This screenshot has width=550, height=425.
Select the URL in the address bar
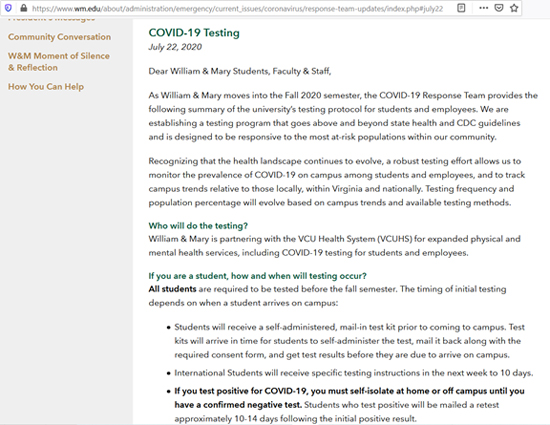point(237,8)
